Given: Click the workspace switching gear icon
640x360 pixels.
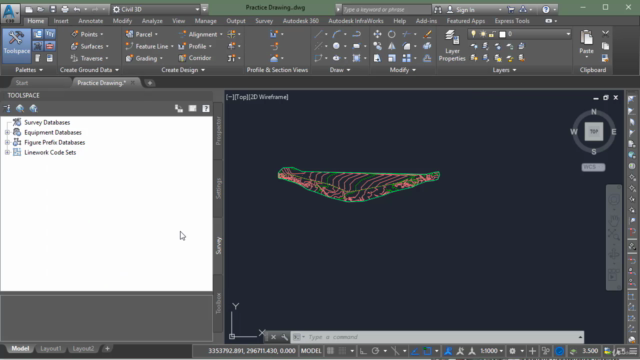Looking at the screenshot, I should click(x=512, y=351).
